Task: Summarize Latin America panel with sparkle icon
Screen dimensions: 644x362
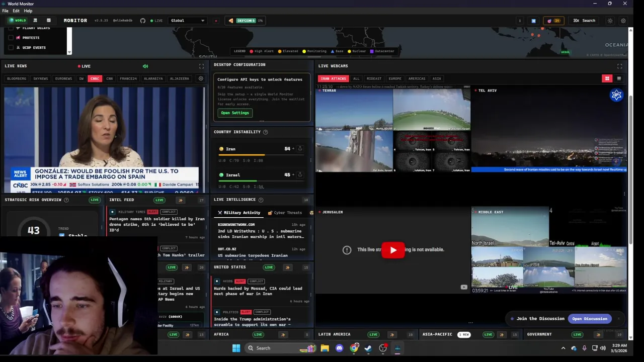Action: point(392,334)
